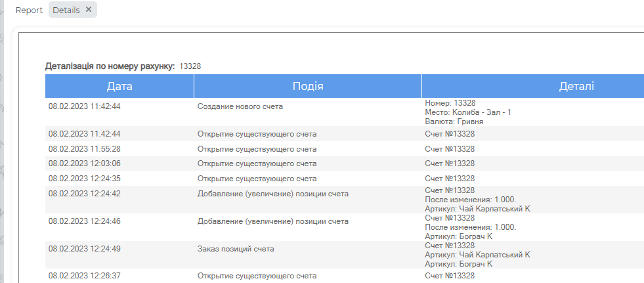
Task: Select the Создание нового счета event cell
Action: [x=244, y=106]
